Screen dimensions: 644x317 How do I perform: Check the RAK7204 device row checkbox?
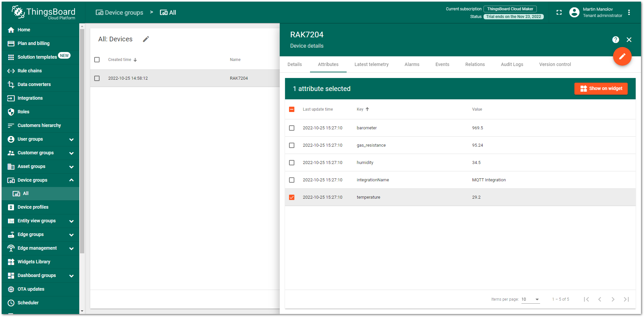coord(97,78)
